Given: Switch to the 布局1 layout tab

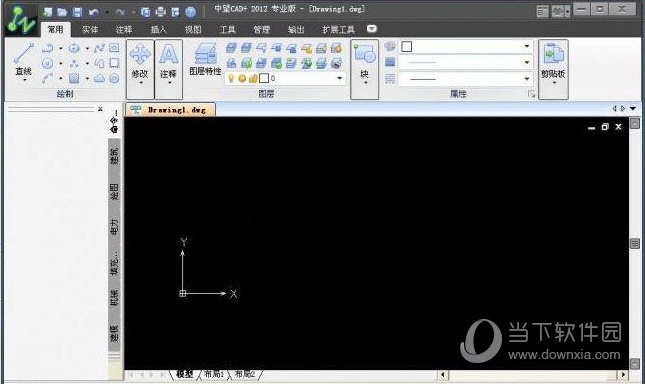Looking at the screenshot, I should 214,374.
